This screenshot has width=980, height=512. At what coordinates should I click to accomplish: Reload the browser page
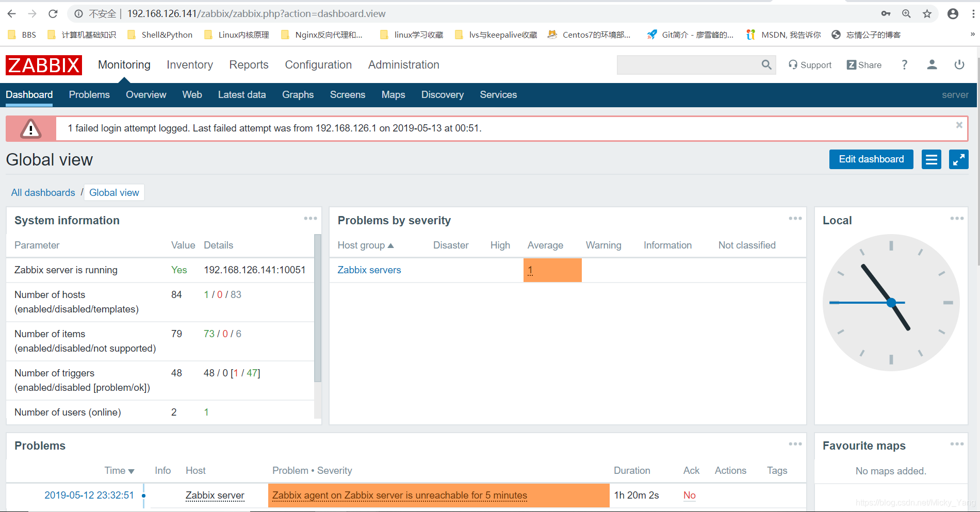53,14
